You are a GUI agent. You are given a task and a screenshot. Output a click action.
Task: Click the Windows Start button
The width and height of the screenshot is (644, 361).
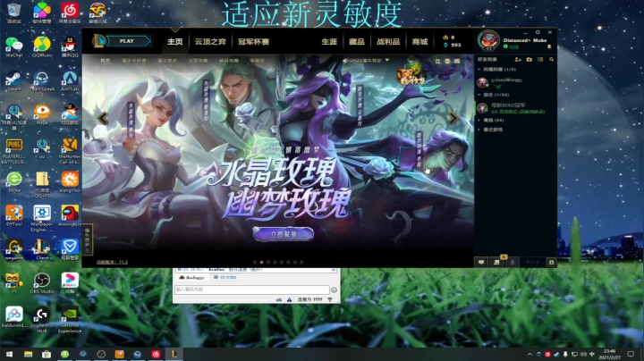(9, 354)
